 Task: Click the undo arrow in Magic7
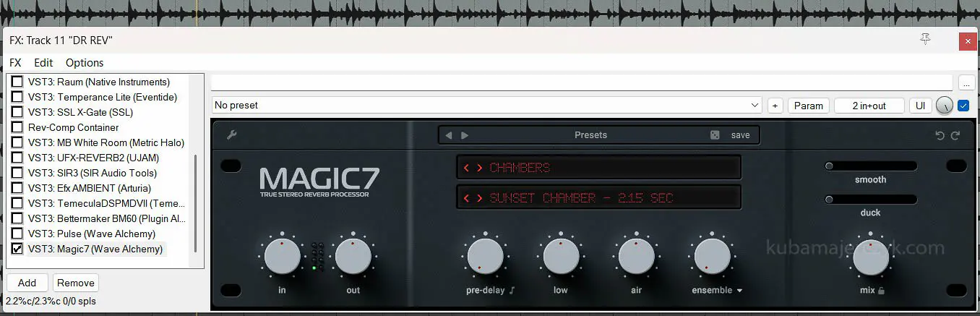pos(940,135)
